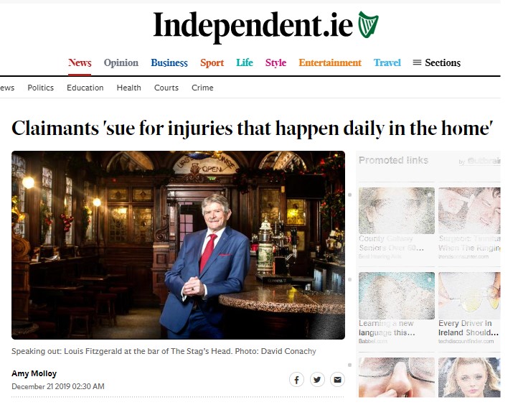Open Entertainment section
The height and width of the screenshot is (420, 518).
330,62
